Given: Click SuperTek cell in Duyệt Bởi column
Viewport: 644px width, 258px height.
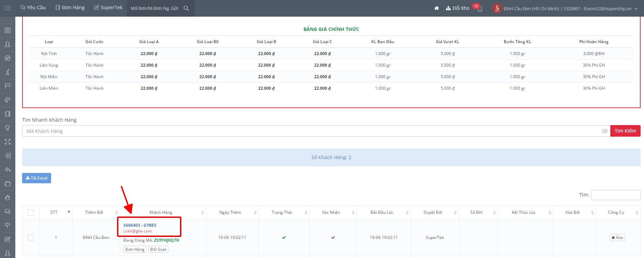Looking at the screenshot, I should click(435, 238).
